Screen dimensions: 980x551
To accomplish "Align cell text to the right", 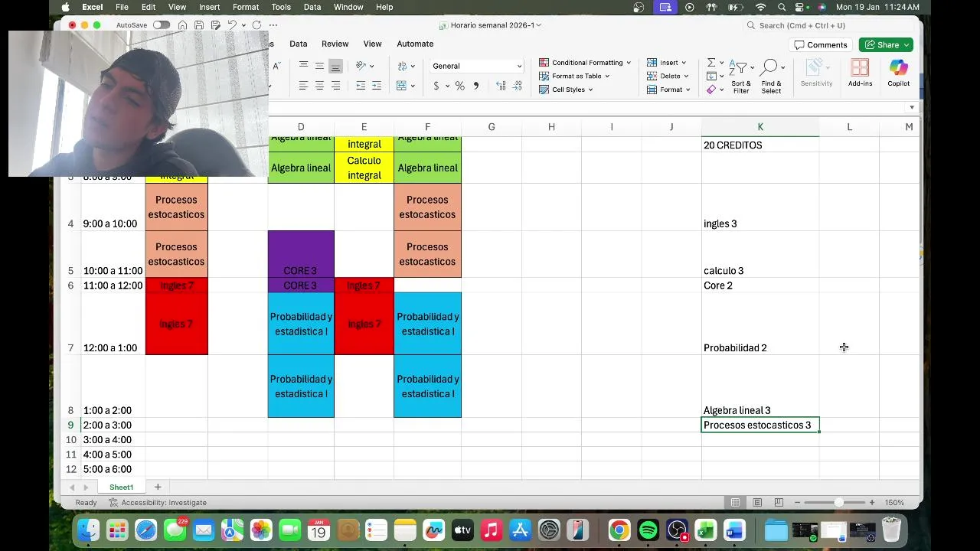I will pyautogui.click(x=335, y=86).
